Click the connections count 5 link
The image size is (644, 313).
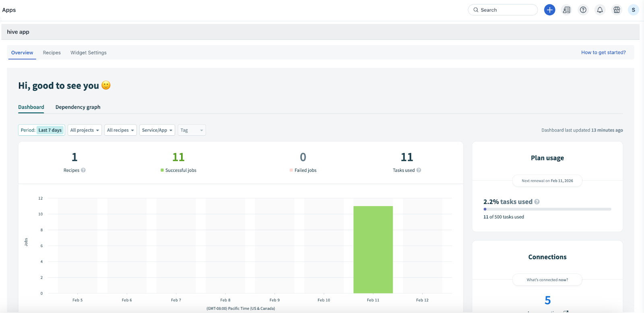547,301
